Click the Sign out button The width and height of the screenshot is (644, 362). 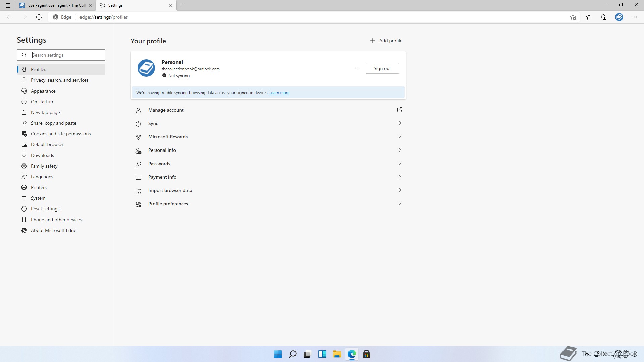coord(382,68)
